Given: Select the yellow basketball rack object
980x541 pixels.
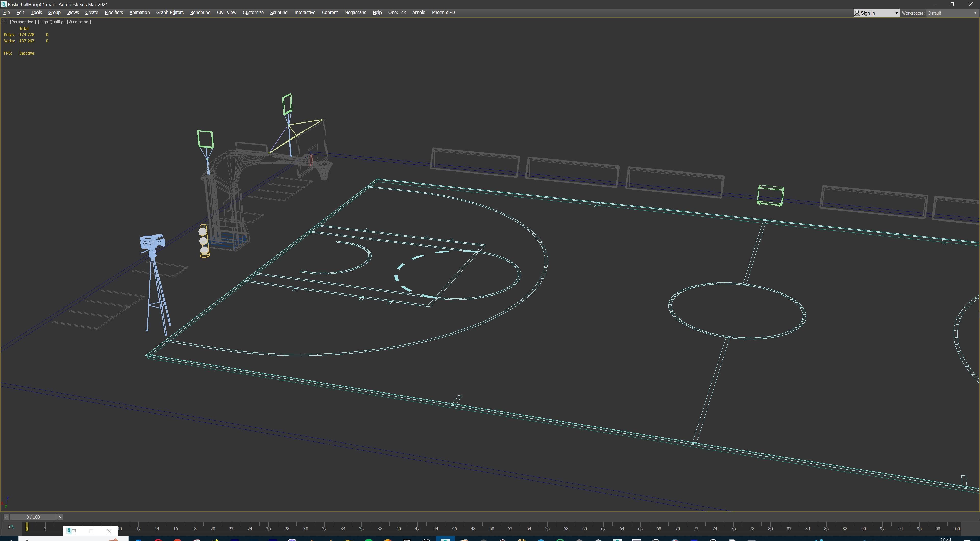Looking at the screenshot, I should coord(204,241).
